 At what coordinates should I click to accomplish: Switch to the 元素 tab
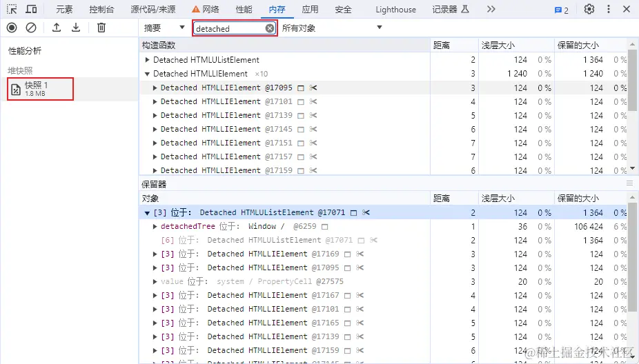[64, 10]
